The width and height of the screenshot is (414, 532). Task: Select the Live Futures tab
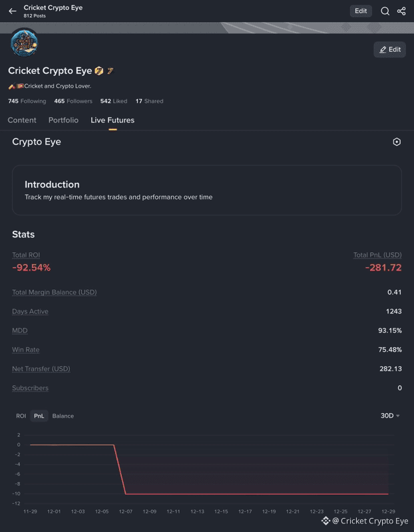click(x=112, y=120)
